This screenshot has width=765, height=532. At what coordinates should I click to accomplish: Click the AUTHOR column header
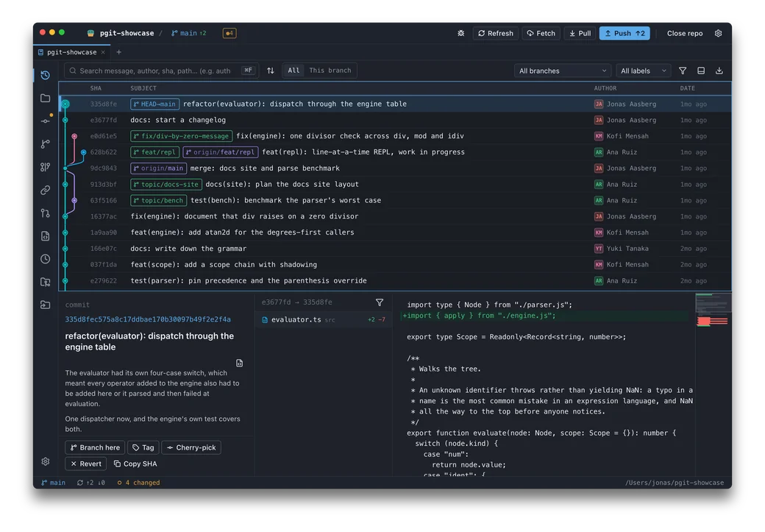605,88
